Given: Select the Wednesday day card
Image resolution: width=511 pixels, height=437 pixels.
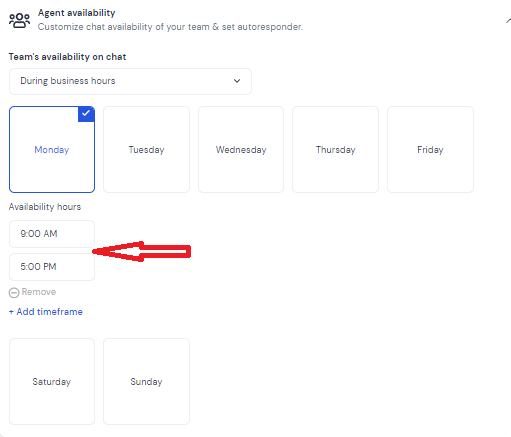Looking at the screenshot, I should coord(241,149).
